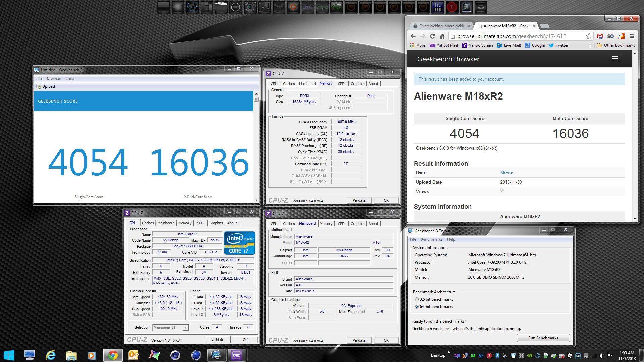Open the Windows Start button
This screenshot has height=362, width=644.
[9, 355]
